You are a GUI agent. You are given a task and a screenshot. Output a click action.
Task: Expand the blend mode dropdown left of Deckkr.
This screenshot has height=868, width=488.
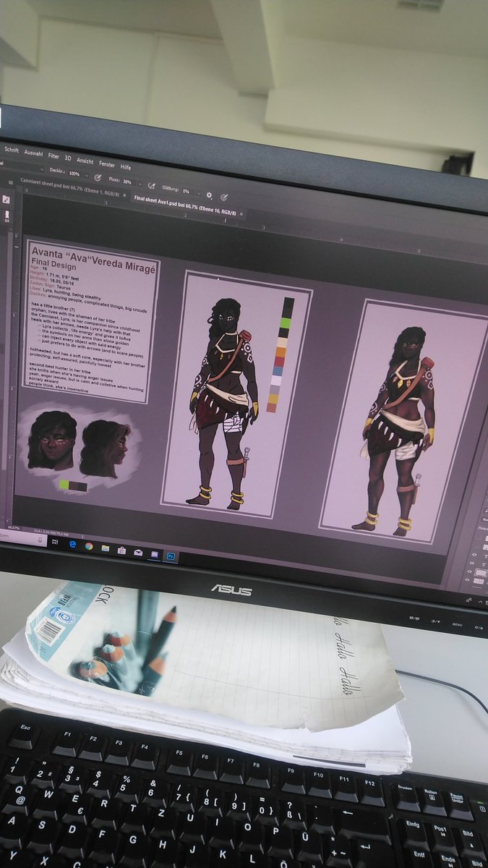point(41,169)
